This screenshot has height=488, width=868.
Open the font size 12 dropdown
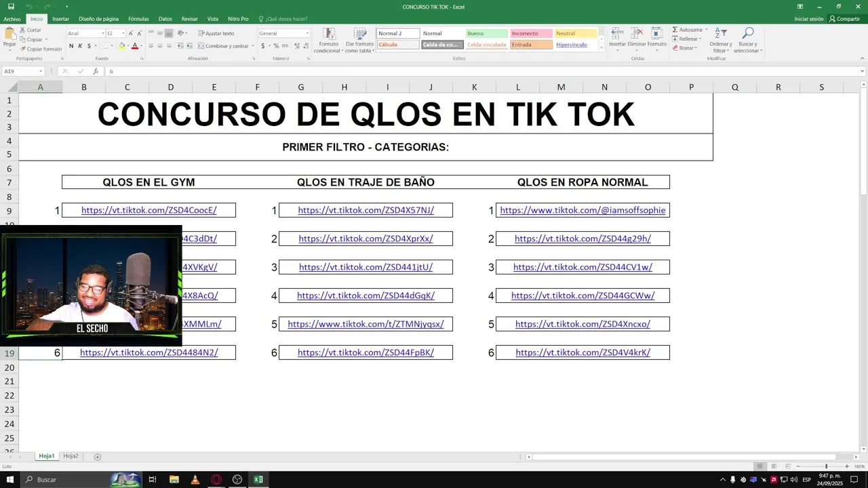[x=123, y=33]
